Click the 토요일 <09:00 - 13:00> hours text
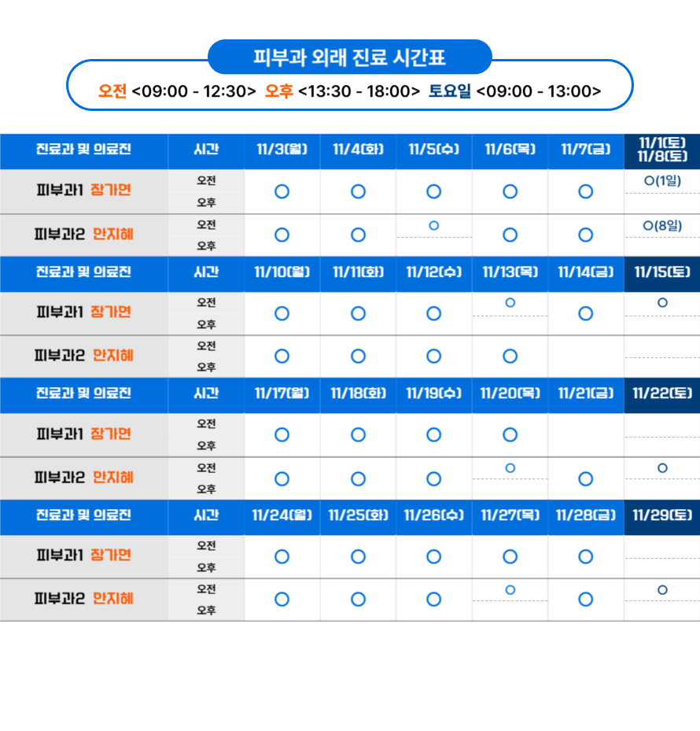The height and width of the screenshot is (731, 700). 514,91
